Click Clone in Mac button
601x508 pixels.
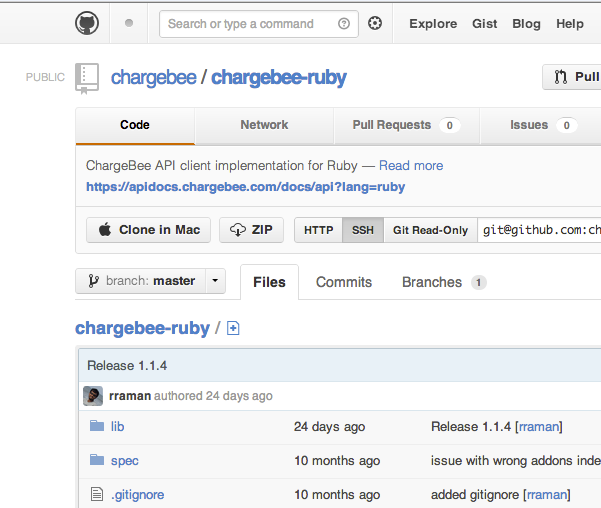click(x=148, y=230)
